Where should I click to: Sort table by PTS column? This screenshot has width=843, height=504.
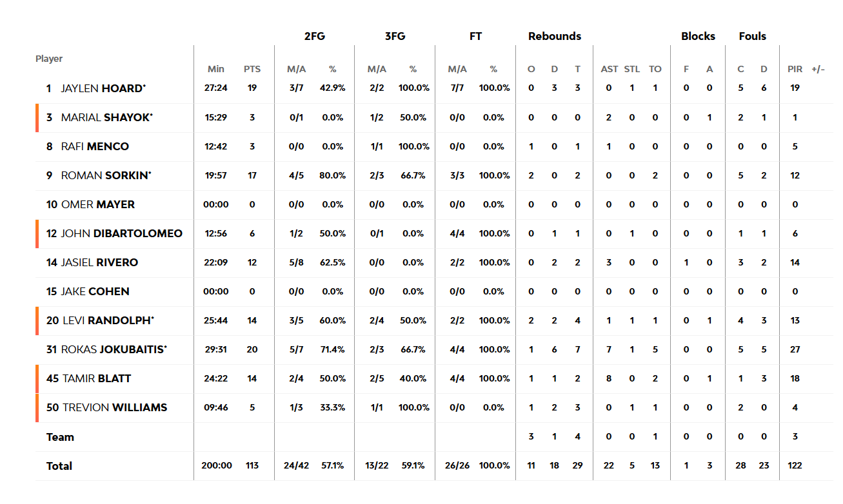[x=252, y=69]
